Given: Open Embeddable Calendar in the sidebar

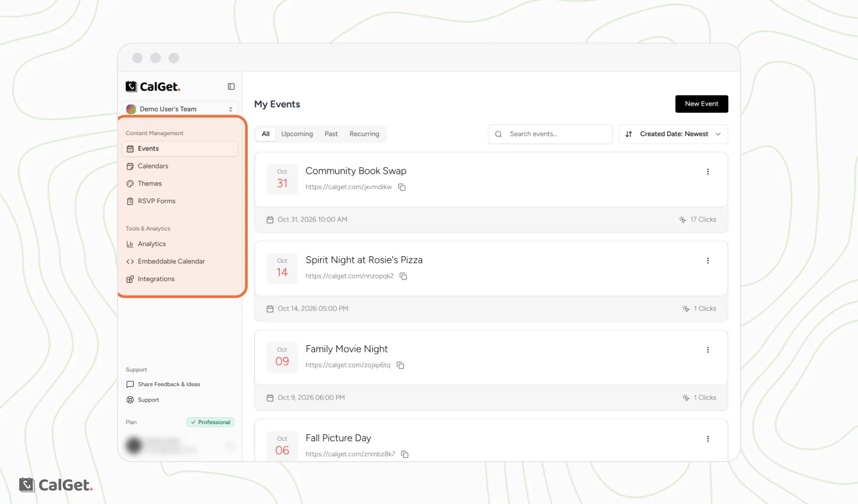Looking at the screenshot, I should pyautogui.click(x=180, y=262).
